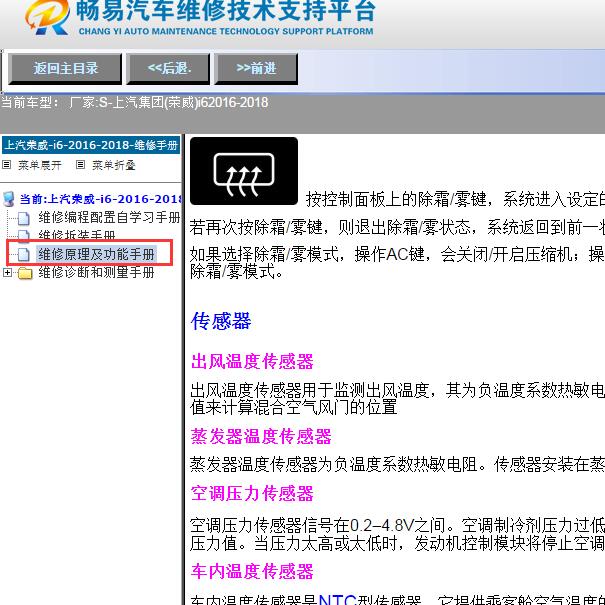Collapse all menus with 菜单折叠
Viewport: 605px width, 605px height.
point(114,165)
